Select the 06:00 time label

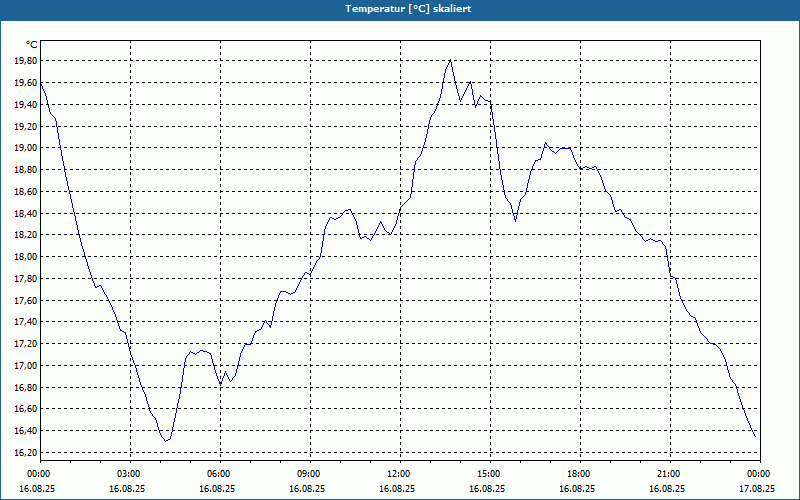pyautogui.click(x=220, y=474)
